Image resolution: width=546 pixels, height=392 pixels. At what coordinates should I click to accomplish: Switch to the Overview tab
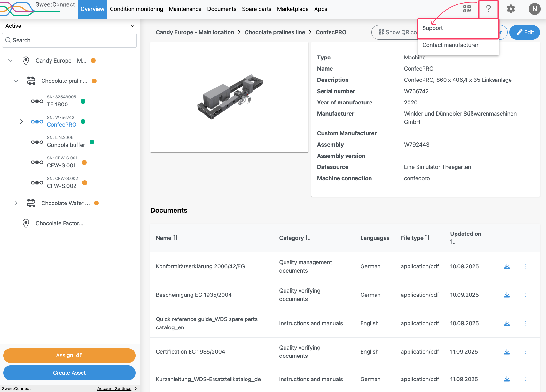pyautogui.click(x=92, y=9)
